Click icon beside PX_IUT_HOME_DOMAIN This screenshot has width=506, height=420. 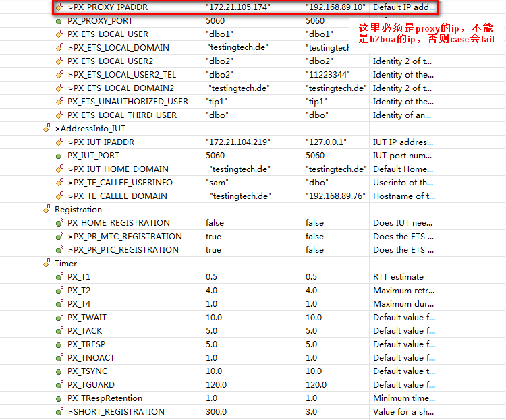tap(59, 169)
